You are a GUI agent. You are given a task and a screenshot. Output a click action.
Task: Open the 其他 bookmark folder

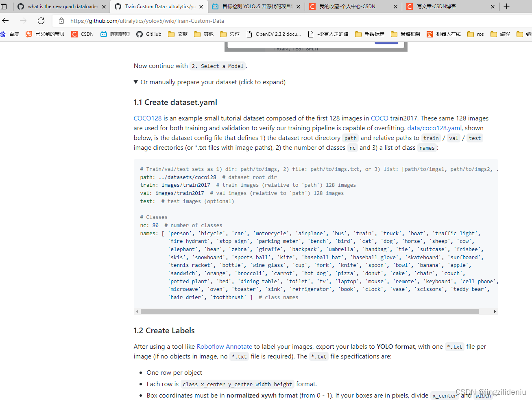[x=204, y=34]
